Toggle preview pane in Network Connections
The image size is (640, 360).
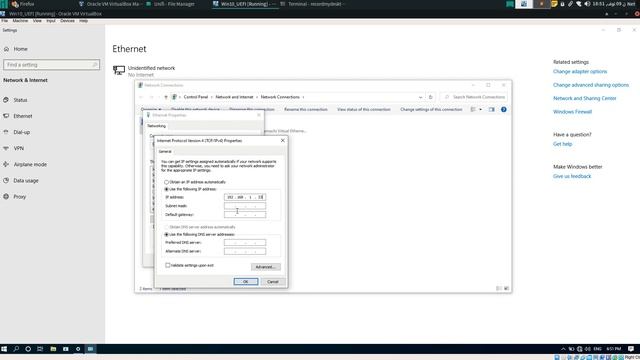[x=491, y=109]
